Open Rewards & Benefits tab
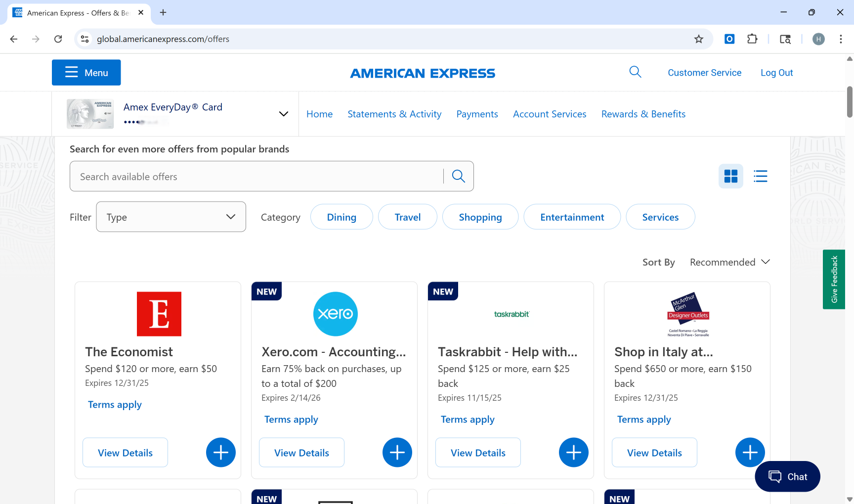 643,114
